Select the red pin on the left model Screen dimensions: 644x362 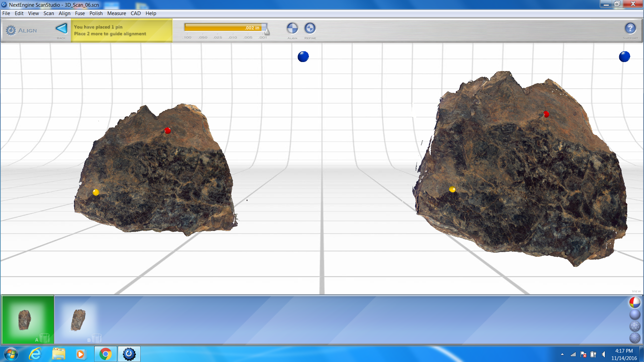167,131
